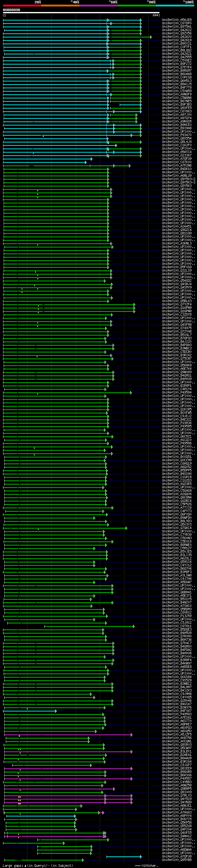
Task: Select hit label UniRef100_O23367
Action: 177,155
